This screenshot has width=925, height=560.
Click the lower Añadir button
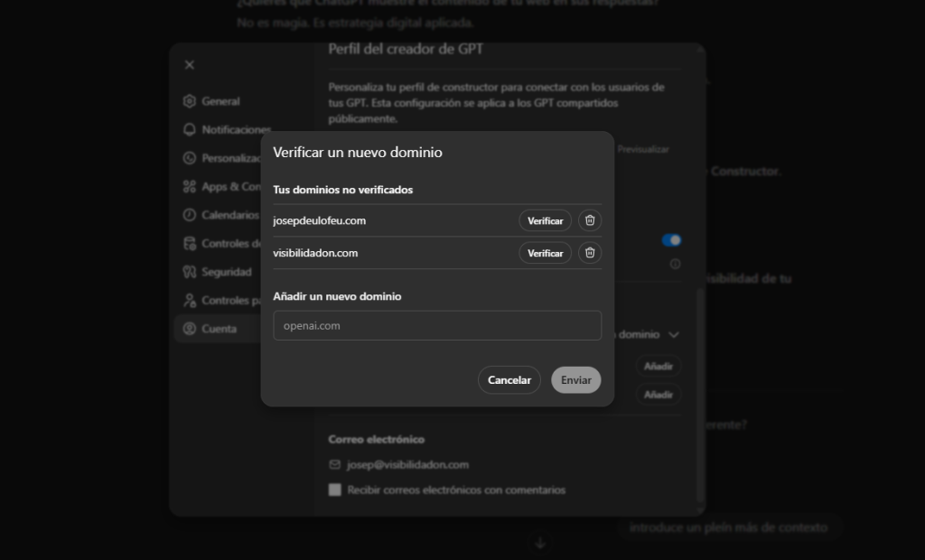tap(659, 395)
